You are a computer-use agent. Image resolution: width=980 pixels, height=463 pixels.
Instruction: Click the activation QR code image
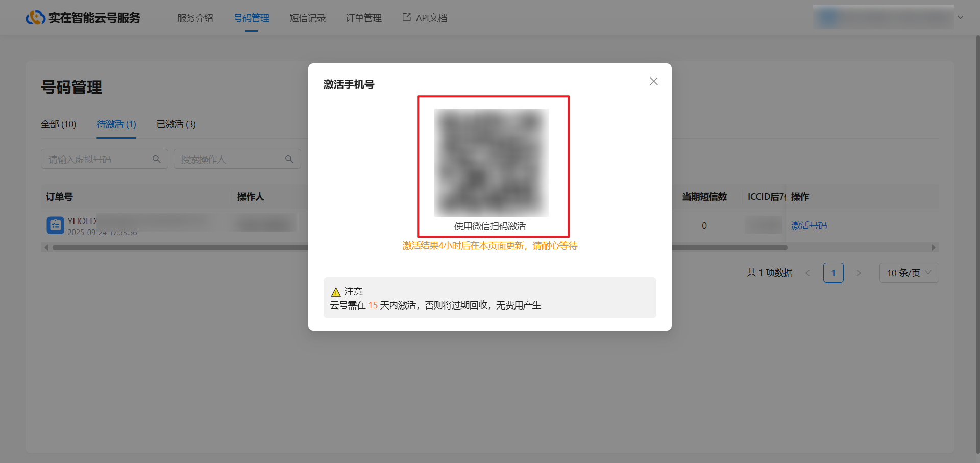pyautogui.click(x=492, y=162)
